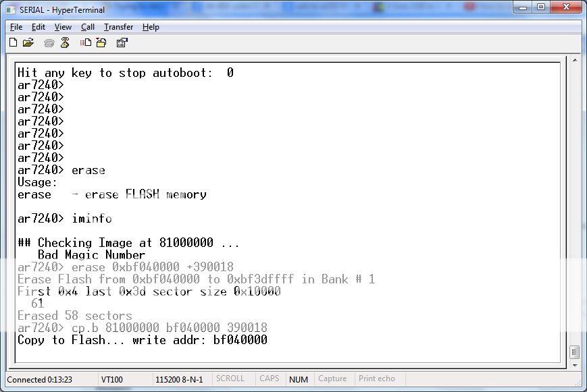Click the SCROLL status indicator
The image size is (587, 392).
pyautogui.click(x=230, y=379)
